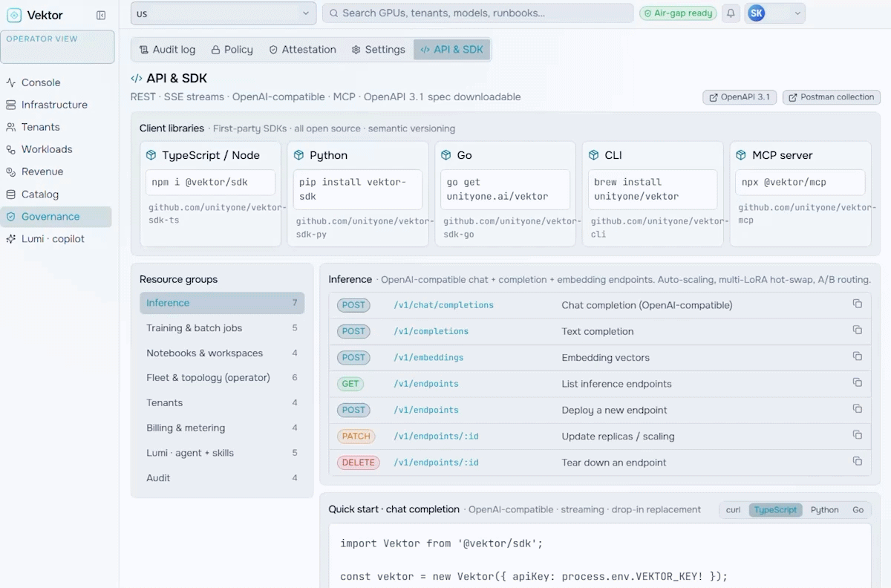891x588 pixels.
Task: Copy the /v1/embeddings endpoint
Action: click(858, 356)
